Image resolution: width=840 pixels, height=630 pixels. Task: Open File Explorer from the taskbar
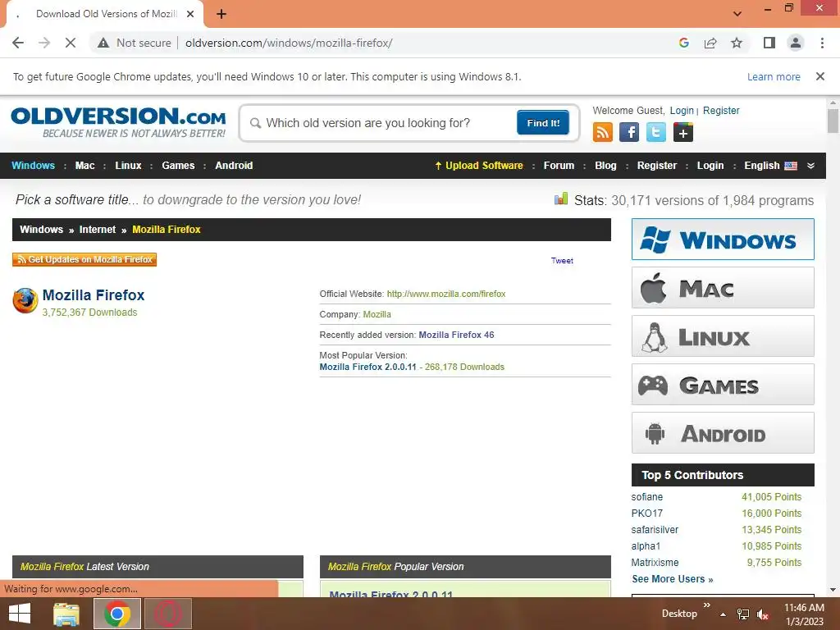pos(66,614)
